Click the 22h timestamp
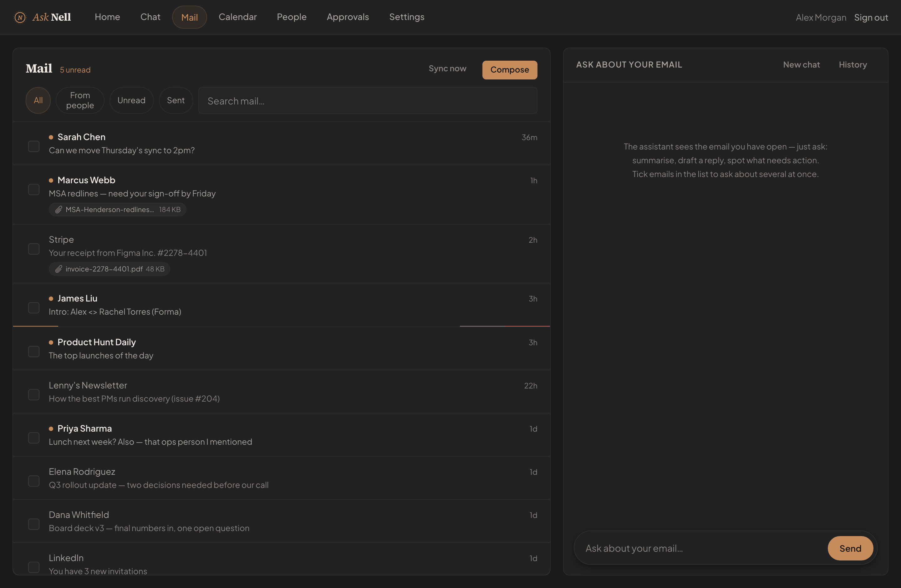This screenshot has height=588, width=901. pos(530,386)
